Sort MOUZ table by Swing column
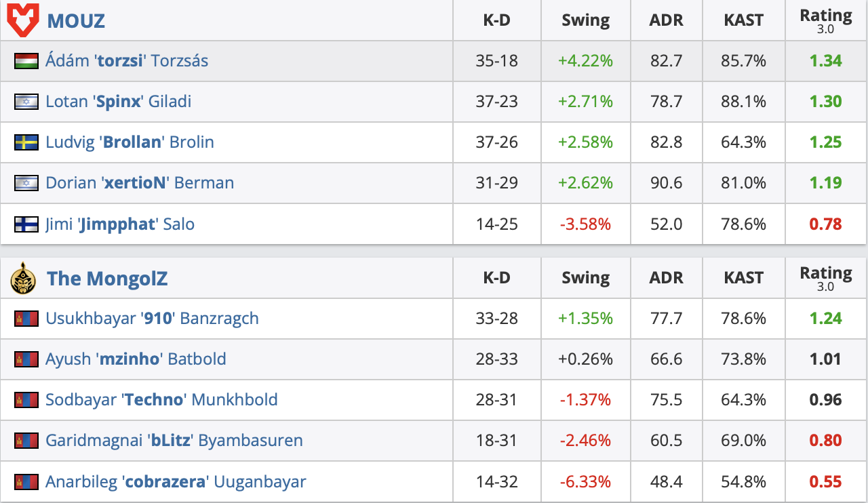 pyautogui.click(x=585, y=20)
